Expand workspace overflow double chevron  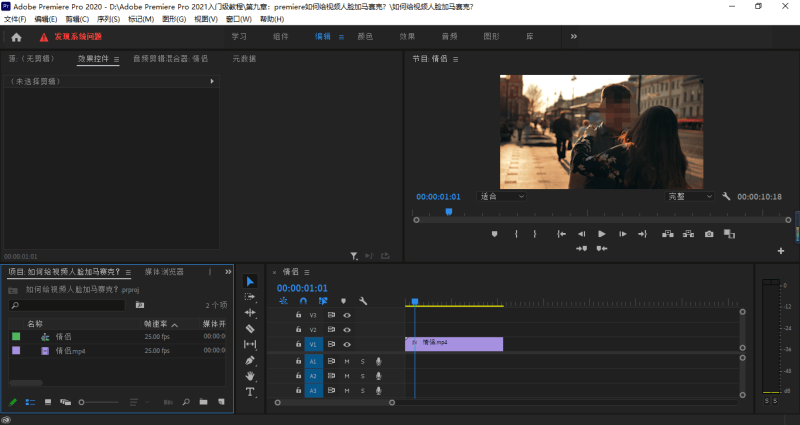point(574,37)
